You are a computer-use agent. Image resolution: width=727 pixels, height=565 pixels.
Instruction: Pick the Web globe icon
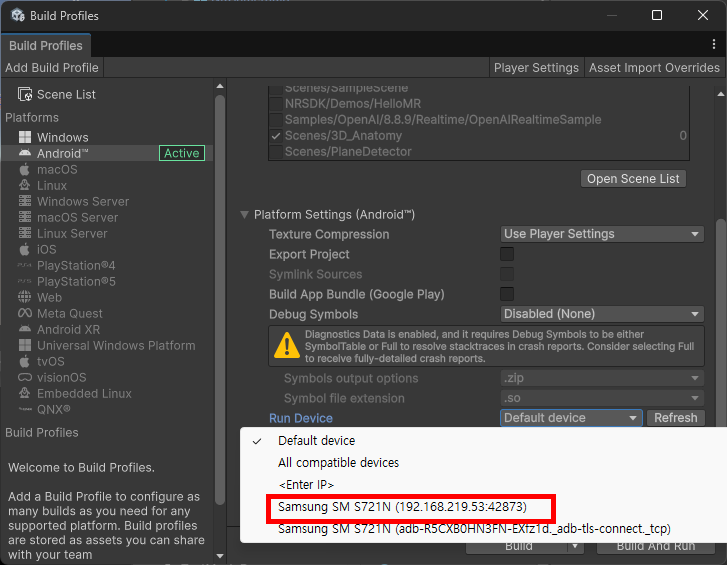[x=25, y=297]
